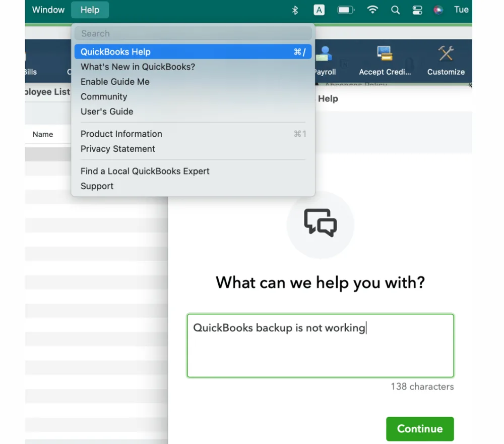Click the battery status icon
The height and width of the screenshot is (444, 504).
click(x=346, y=10)
